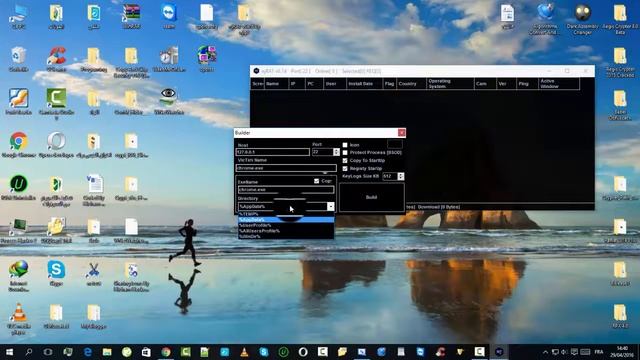Select TeamViewer desktop icon in top row
Image resolution: width=640 pixels, height=360 pixels.
(169, 16)
